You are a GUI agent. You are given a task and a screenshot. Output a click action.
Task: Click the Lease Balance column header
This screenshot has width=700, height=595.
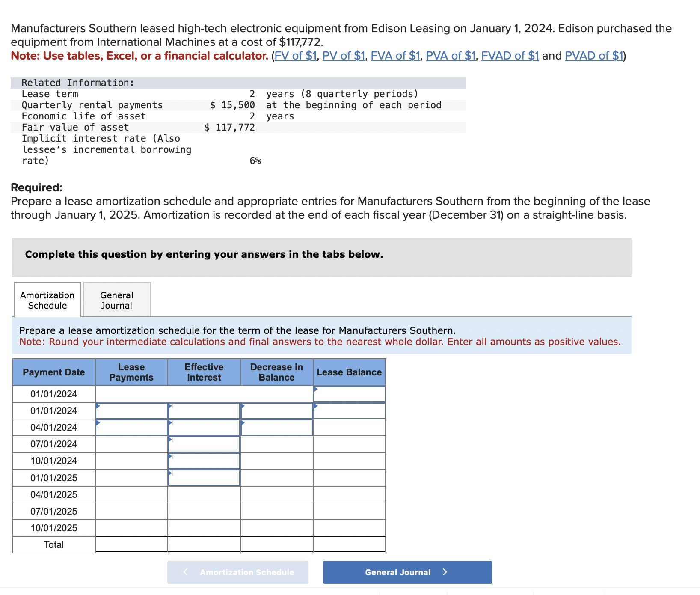pyautogui.click(x=349, y=372)
